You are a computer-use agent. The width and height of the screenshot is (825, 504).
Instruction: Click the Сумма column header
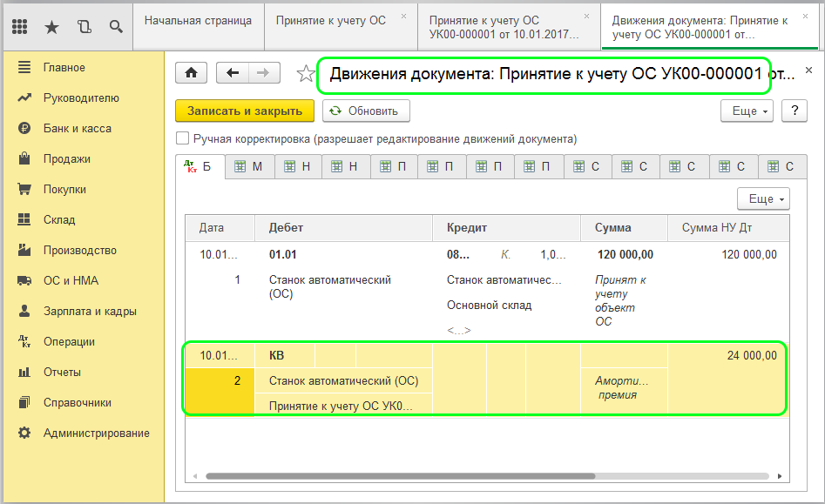click(x=624, y=227)
